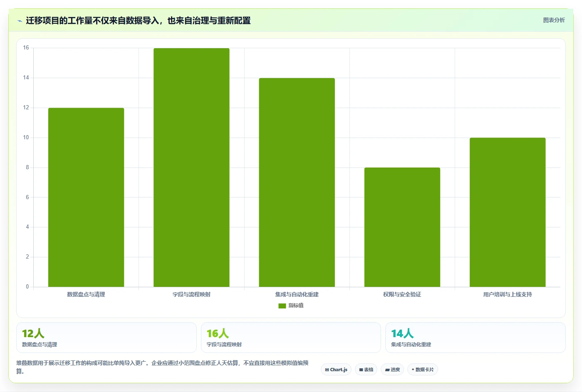Click the green 指标值 legend color box

(x=282, y=306)
